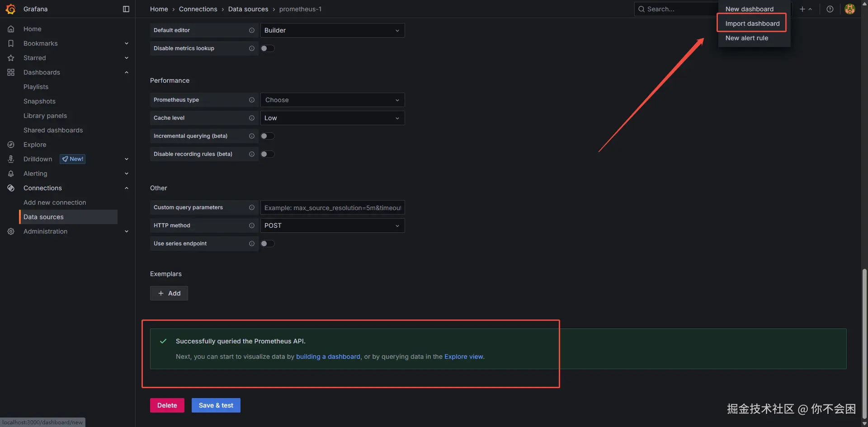Click the Bookmarks sidebar icon

pyautogui.click(x=11, y=43)
